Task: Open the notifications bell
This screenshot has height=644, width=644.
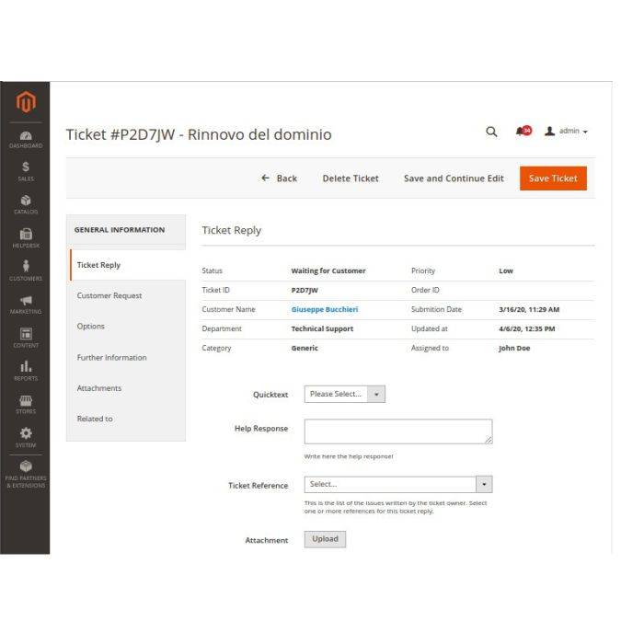Action: (523, 131)
